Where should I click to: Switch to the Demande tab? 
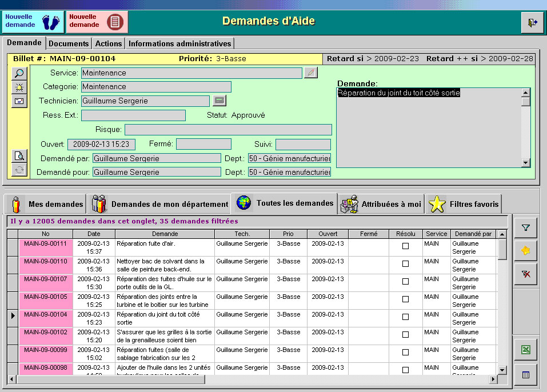24,42
